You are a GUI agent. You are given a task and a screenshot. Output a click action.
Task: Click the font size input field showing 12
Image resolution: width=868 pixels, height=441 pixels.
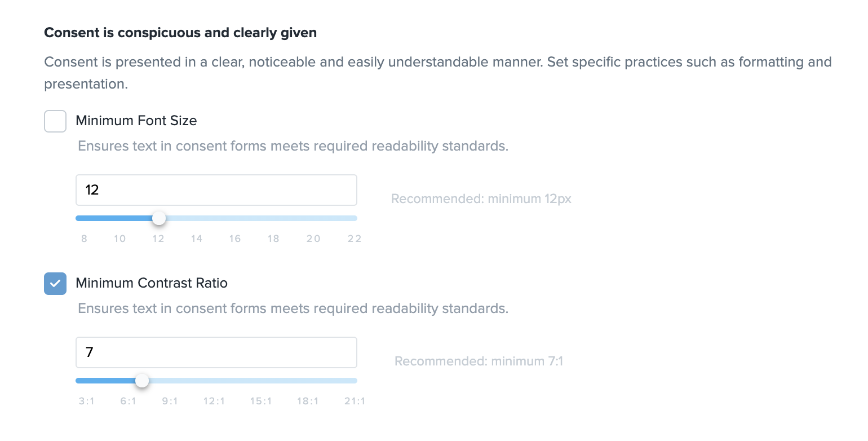coord(216,190)
